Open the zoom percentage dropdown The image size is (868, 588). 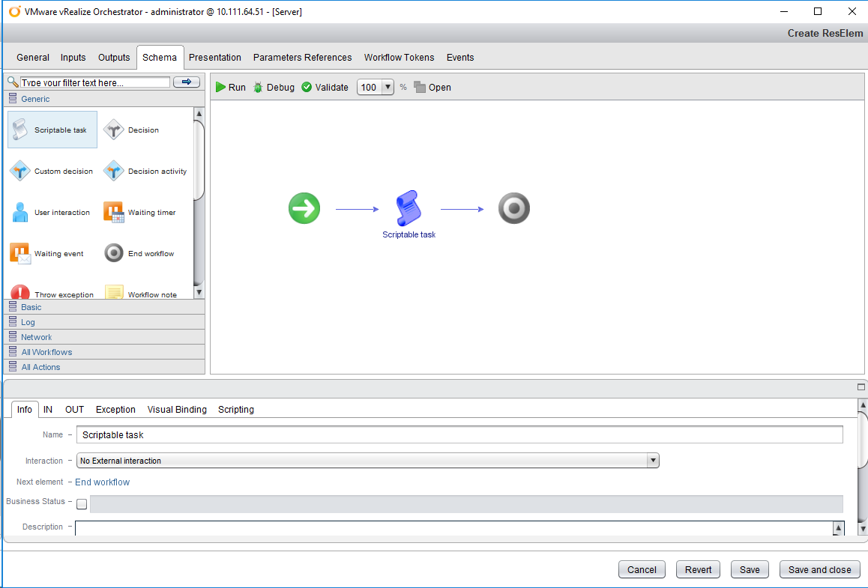[388, 87]
